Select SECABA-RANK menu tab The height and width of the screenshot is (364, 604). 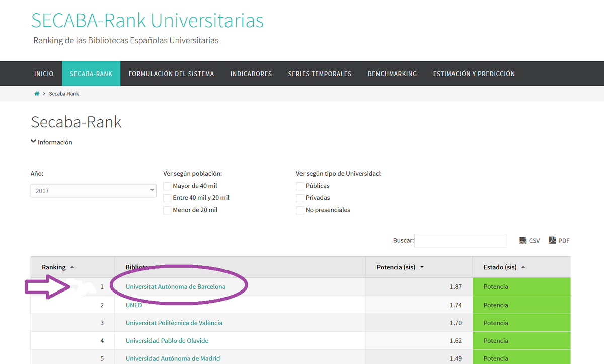point(91,74)
